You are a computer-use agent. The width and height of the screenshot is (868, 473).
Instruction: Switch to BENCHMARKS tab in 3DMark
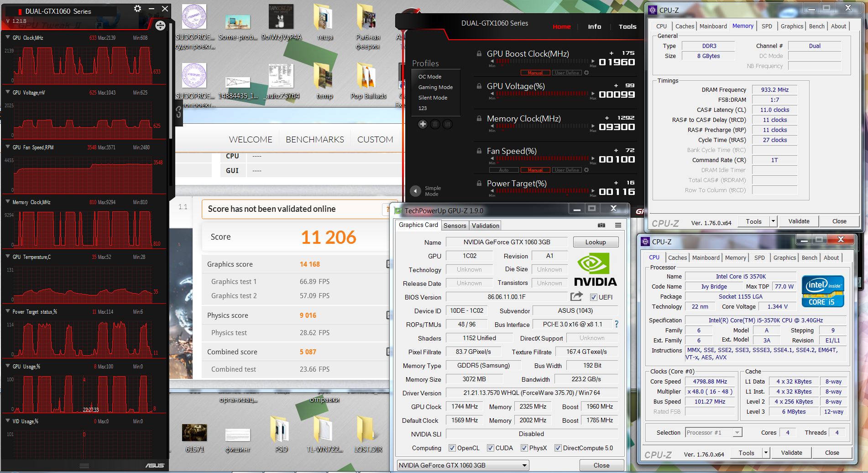click(315, 140)
